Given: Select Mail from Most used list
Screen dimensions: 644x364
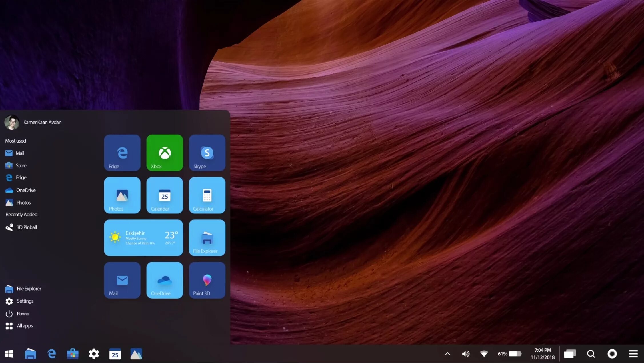Looking at the screenshot, I should click(20, 153).
